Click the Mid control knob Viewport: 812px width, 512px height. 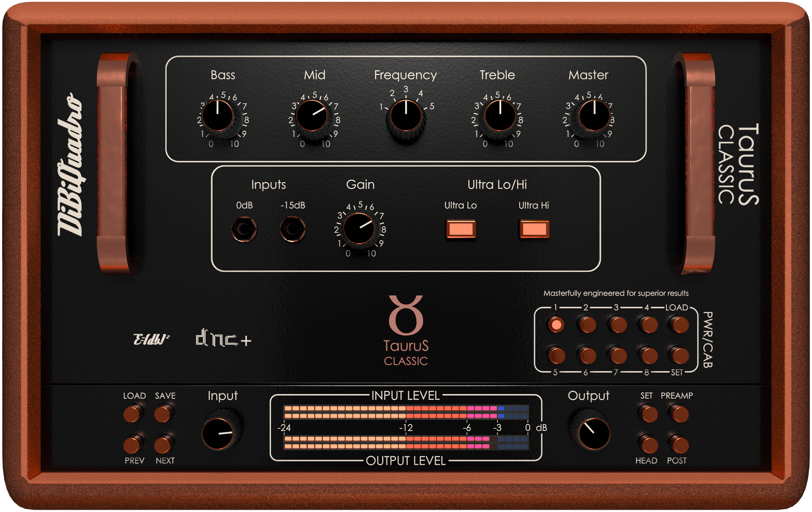[x=312, y=116]
